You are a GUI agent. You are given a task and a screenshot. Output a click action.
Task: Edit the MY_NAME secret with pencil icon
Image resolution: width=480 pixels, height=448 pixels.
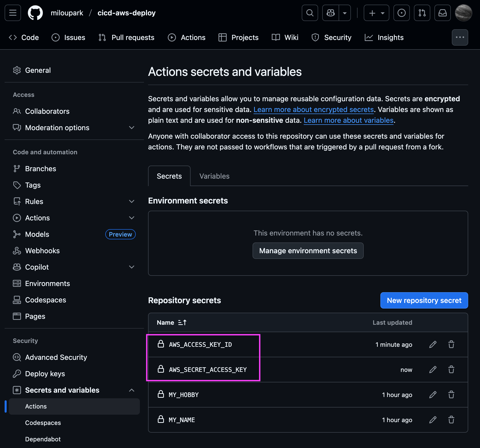tap(433, 420)
